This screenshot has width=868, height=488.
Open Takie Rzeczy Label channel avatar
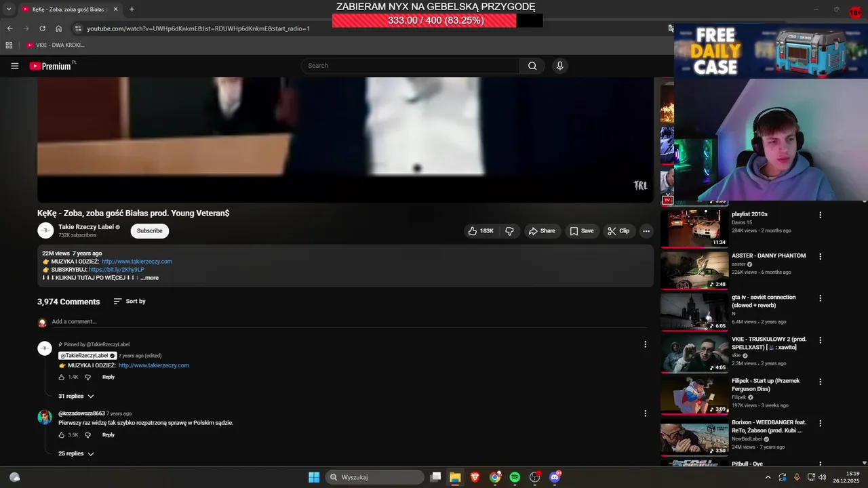pyautogui.click(x=45, y=230)
